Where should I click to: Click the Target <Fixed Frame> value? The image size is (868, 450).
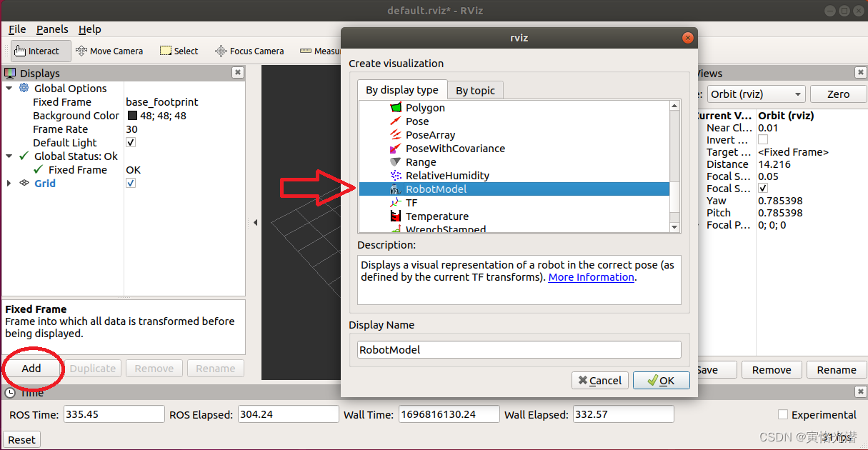(793, 152)
